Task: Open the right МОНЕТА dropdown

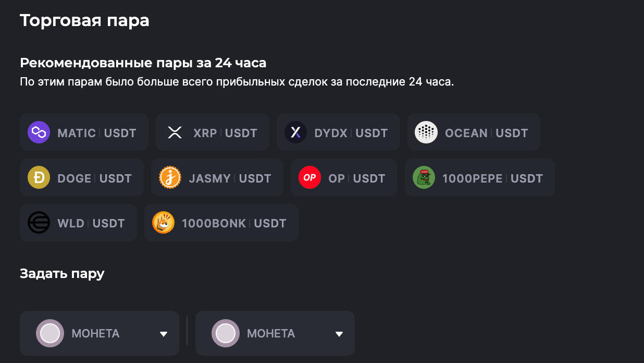Action: pos(275,333)
